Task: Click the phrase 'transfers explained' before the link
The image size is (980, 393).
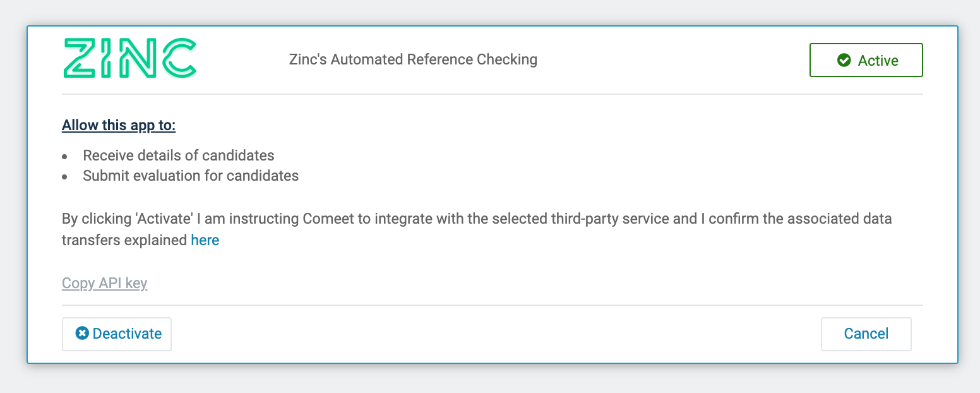Action: pyautogui.click(x=124, y=240)
